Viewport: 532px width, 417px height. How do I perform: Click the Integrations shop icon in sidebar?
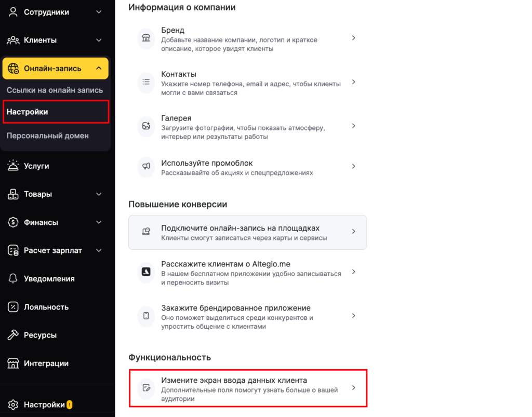coord(14,364)
